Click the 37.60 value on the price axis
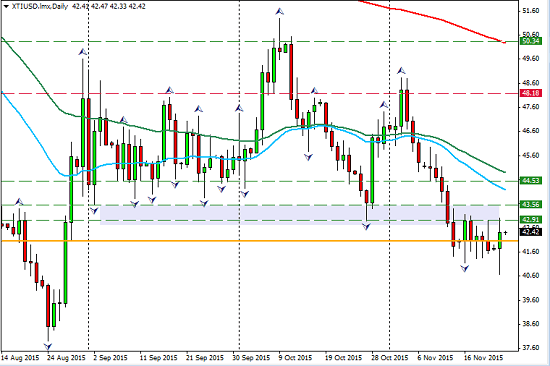The height and width of the screenshot is (366, 550). [531, 347]
